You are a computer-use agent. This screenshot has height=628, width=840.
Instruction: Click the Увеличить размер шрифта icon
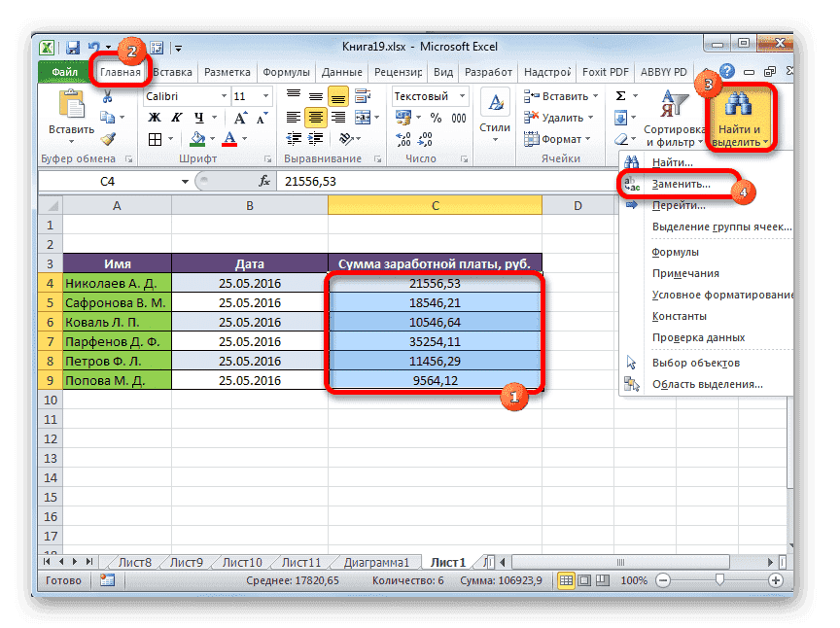[x=239, y=117]
